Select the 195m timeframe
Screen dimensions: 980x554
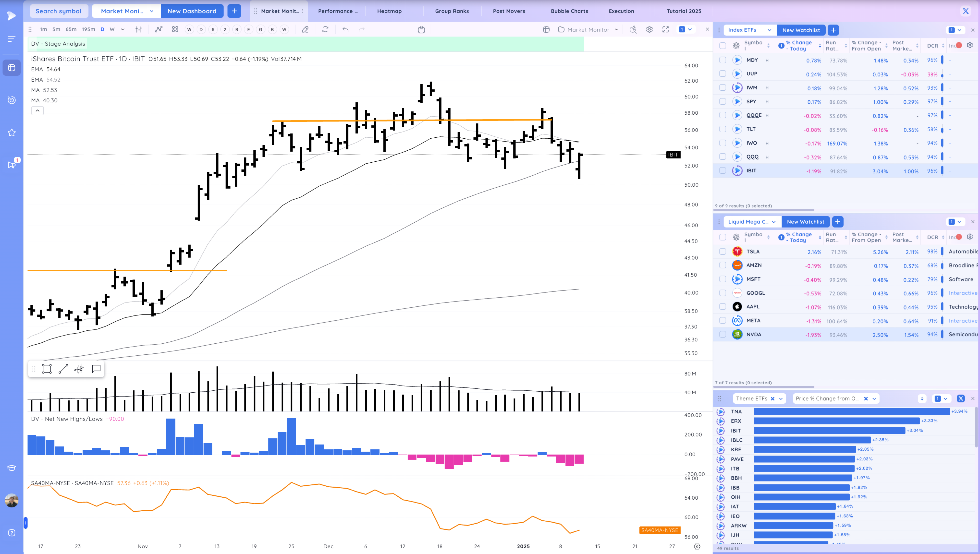click(x=88, y=29)
